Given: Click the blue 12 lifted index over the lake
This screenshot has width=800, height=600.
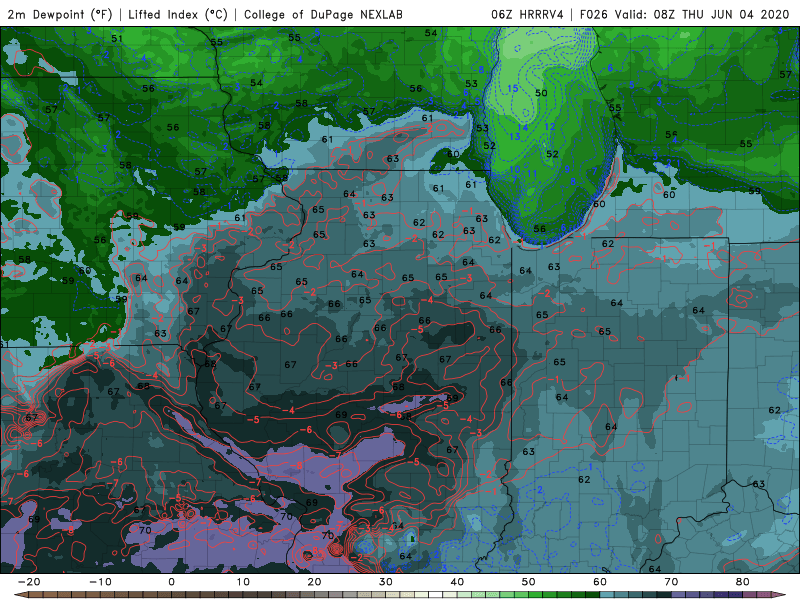Looking at the screenshot, I should click(x=549, y=127).
